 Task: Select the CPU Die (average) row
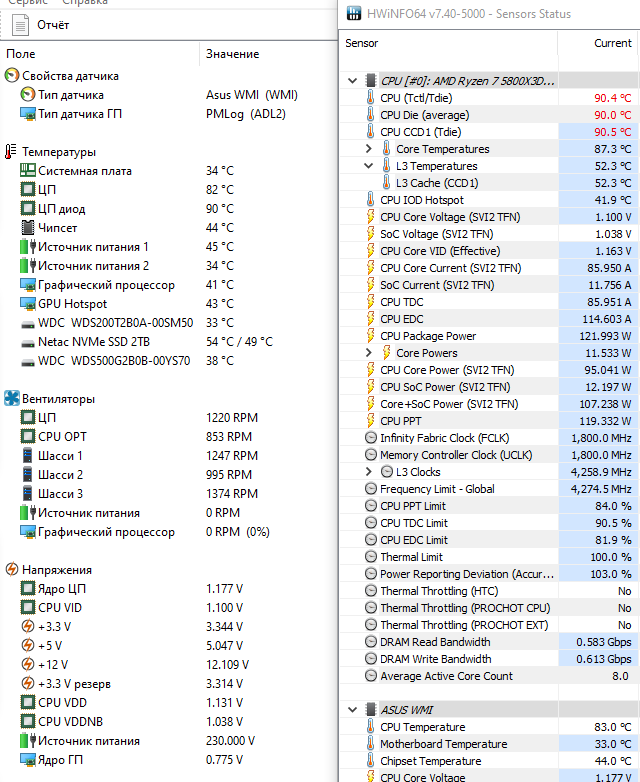[489, 115]
